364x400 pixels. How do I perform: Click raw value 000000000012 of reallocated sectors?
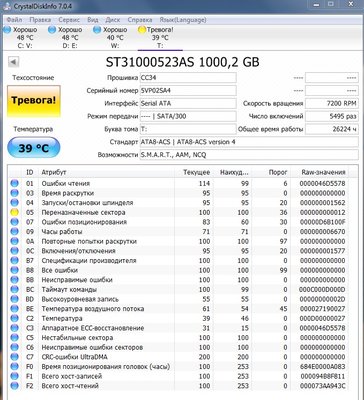[x=322, y=212]
